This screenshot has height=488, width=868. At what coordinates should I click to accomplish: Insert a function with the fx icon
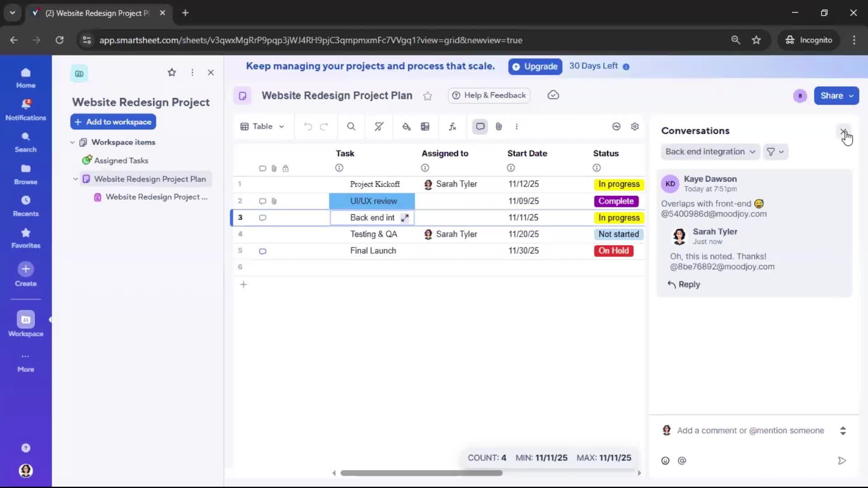pos(453,127)
